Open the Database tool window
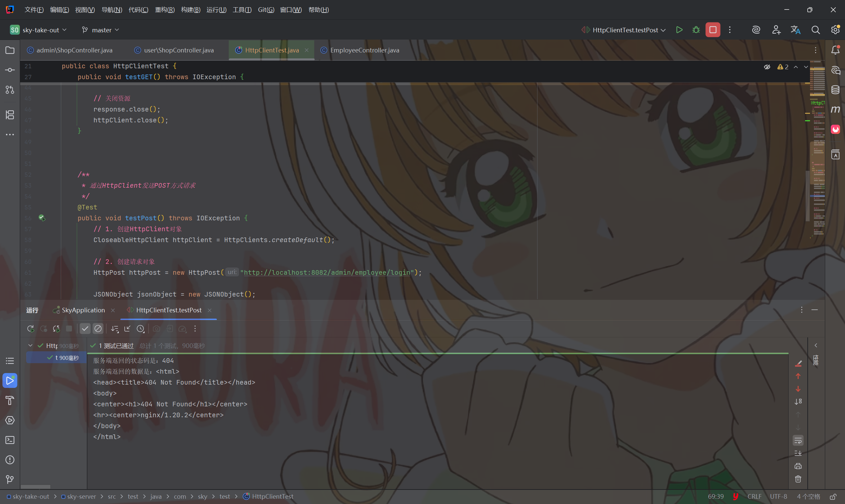The width and height of the screenshot is (845, 504). (835, 90)
